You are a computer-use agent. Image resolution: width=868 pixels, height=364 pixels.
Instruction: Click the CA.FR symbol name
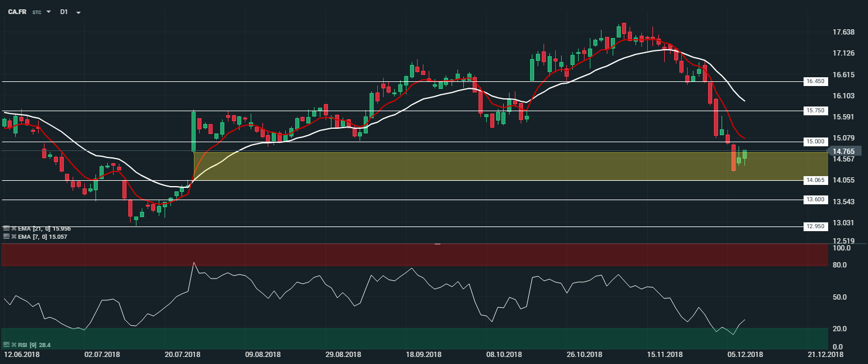click(x=16, y=12)
